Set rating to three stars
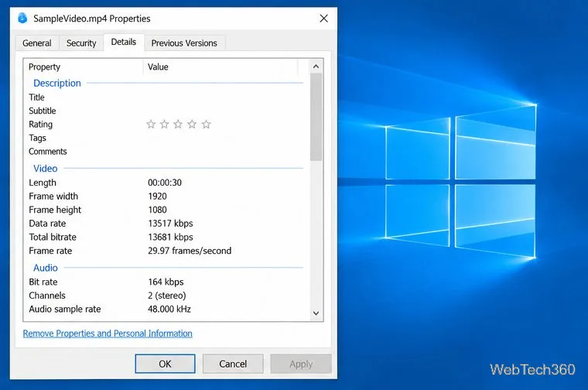 pos(178,124)
